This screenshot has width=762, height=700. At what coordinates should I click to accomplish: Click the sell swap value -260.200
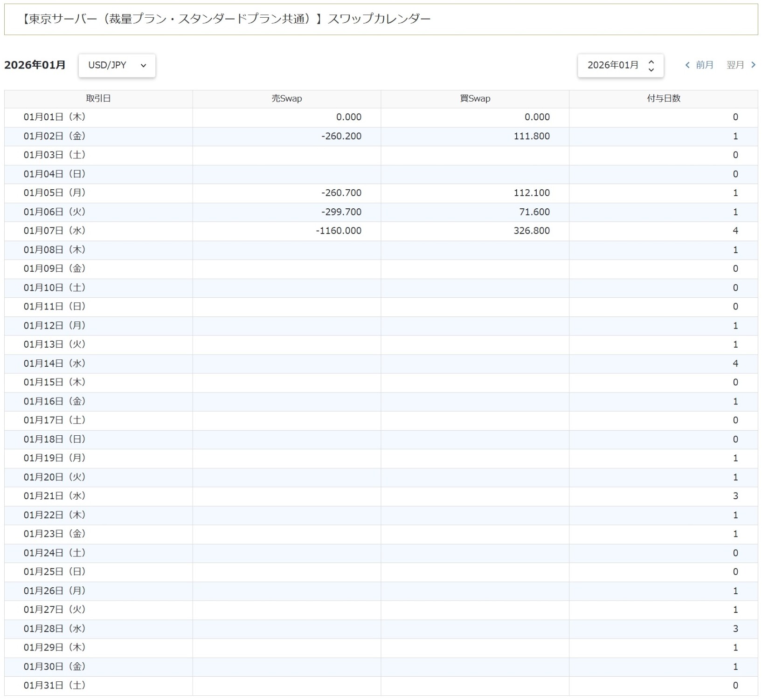click(341, 137)
